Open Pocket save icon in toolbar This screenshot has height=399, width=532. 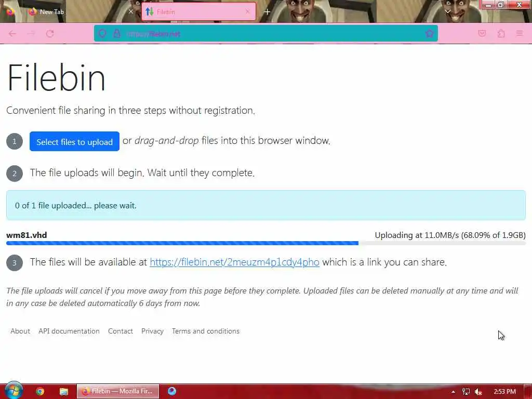coord(482,33)
